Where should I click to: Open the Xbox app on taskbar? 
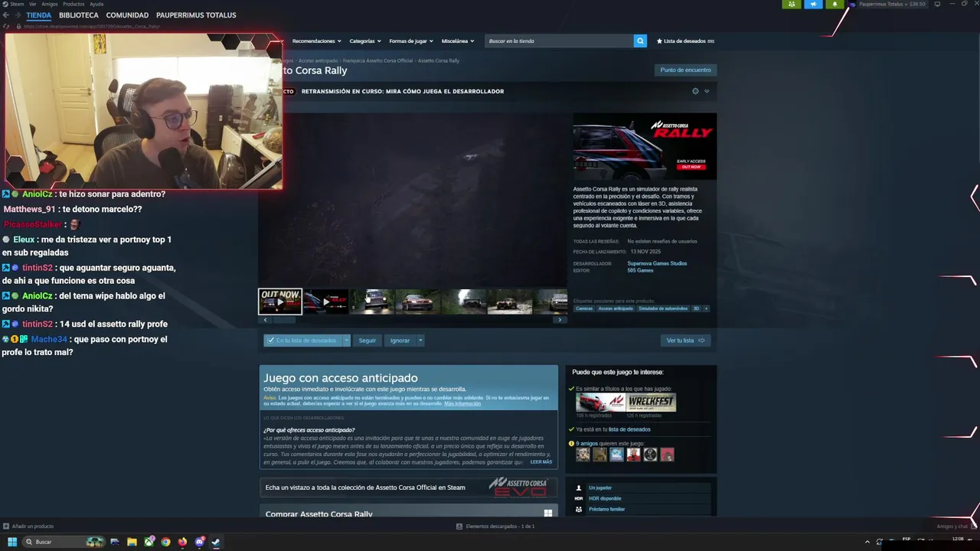click(149, 542)
